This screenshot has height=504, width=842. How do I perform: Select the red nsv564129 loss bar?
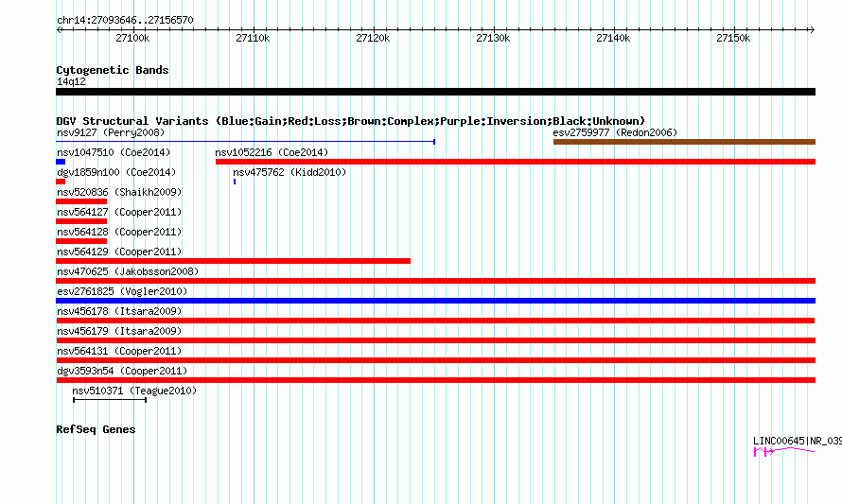[x=233, y=261]
